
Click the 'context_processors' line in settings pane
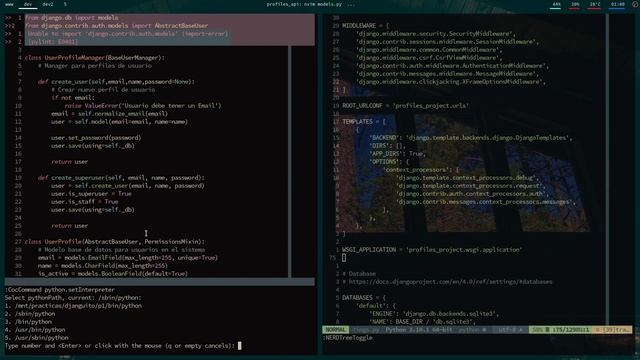(421, 170)
